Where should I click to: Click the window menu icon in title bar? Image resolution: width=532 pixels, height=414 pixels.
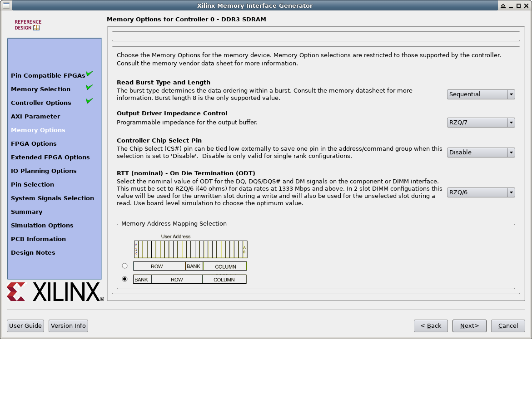6,5
